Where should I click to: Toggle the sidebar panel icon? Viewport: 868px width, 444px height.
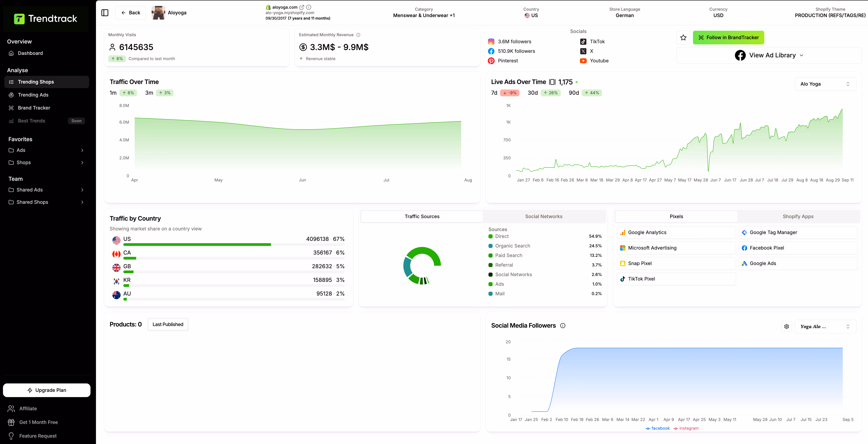[105, 13]
